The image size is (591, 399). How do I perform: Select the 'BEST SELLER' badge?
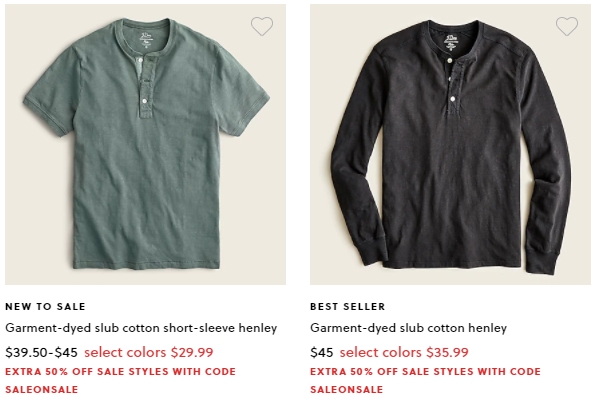(x=348, y=307)
